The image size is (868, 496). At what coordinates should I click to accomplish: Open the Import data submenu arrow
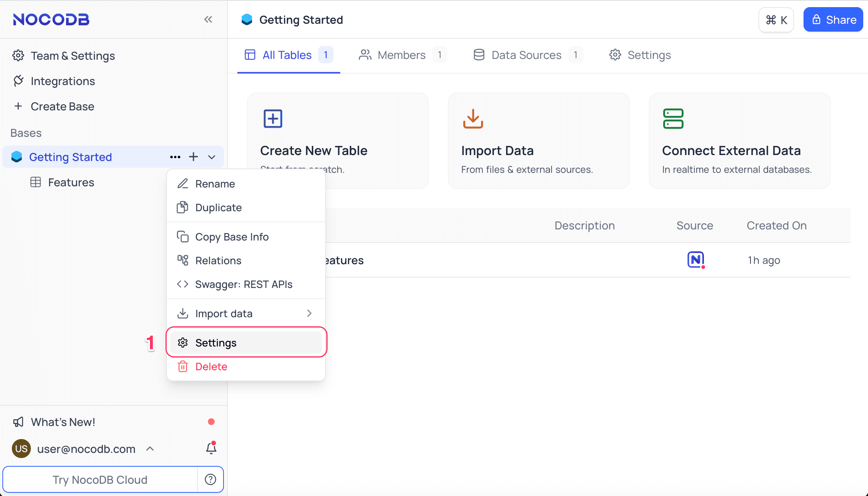[x=309, y=313]
